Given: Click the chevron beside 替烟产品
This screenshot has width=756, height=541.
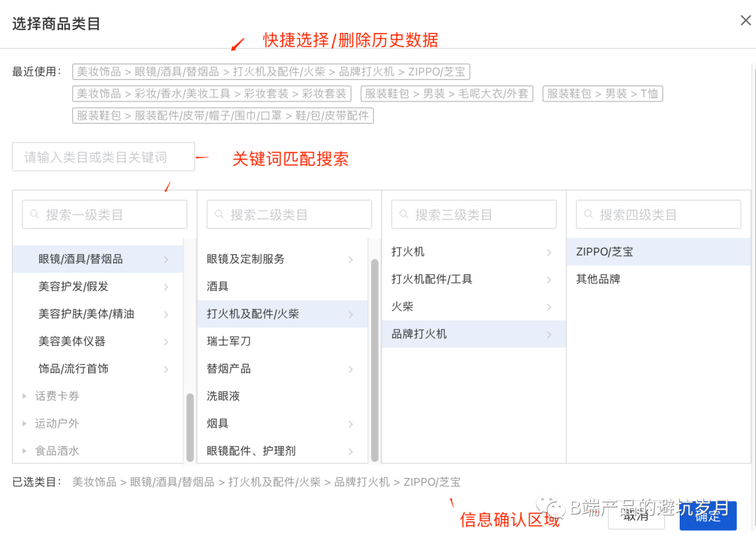Looking at the screenshot, I should [350, 369].
